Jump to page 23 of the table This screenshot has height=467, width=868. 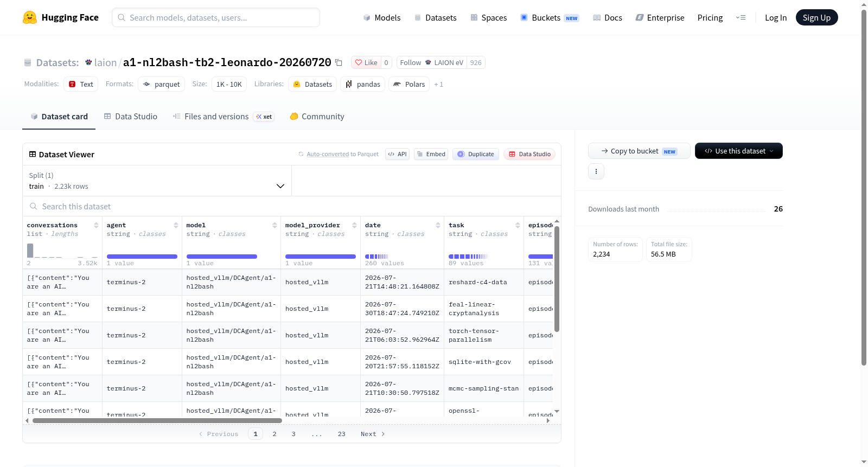pyautogui.click(x=342, y=434)
